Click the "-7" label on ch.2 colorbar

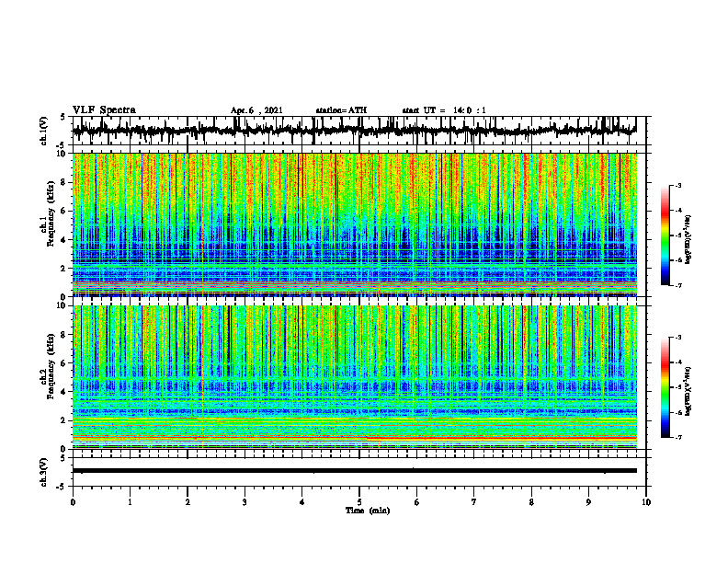click(678, 437)
